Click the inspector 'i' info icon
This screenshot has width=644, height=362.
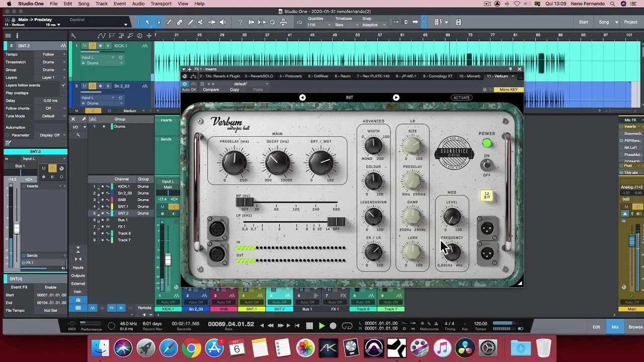click(x=17, y=36)
